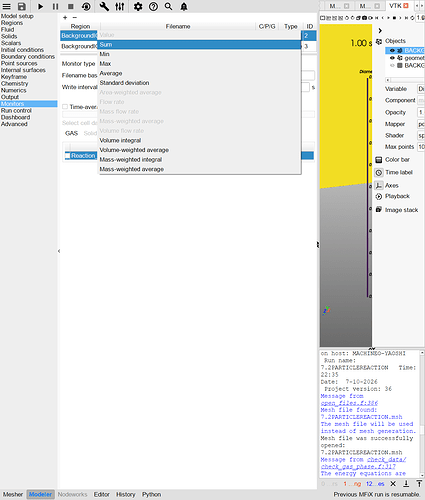Click the Opacity value field
The width and height of the screenshot is (425, 500).
[421, 112]
